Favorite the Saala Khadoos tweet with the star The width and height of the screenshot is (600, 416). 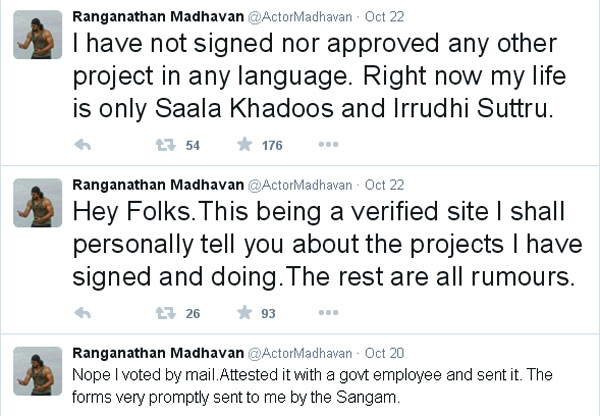(243, 146)
